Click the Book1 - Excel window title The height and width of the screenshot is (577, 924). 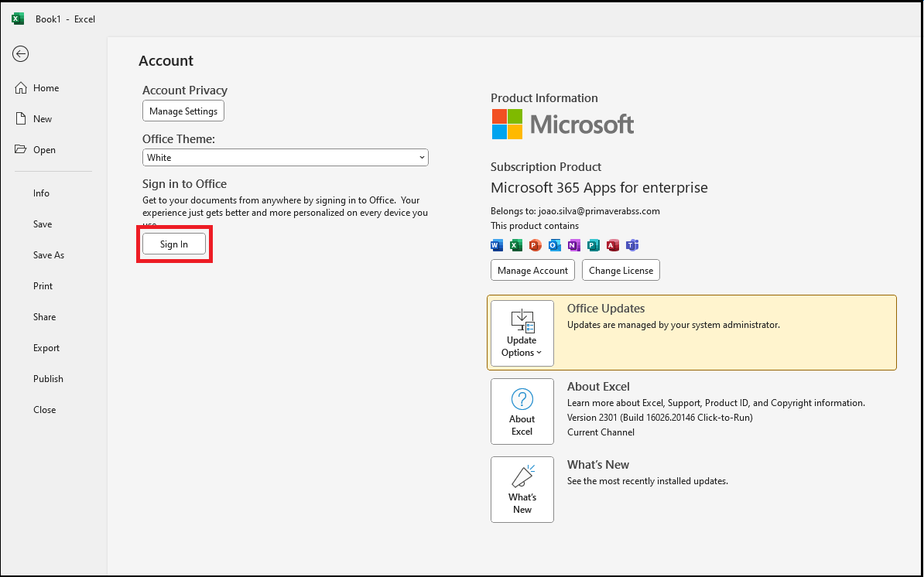click(65, 19)
